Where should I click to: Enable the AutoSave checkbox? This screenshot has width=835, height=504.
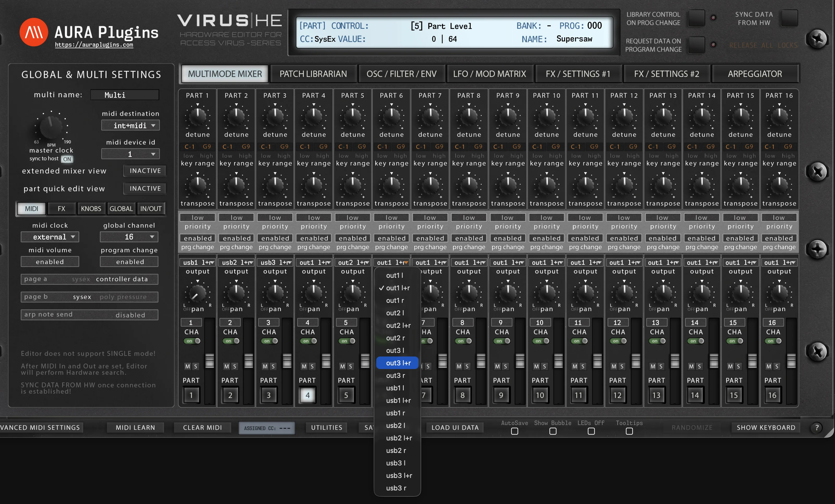(515, 431)
